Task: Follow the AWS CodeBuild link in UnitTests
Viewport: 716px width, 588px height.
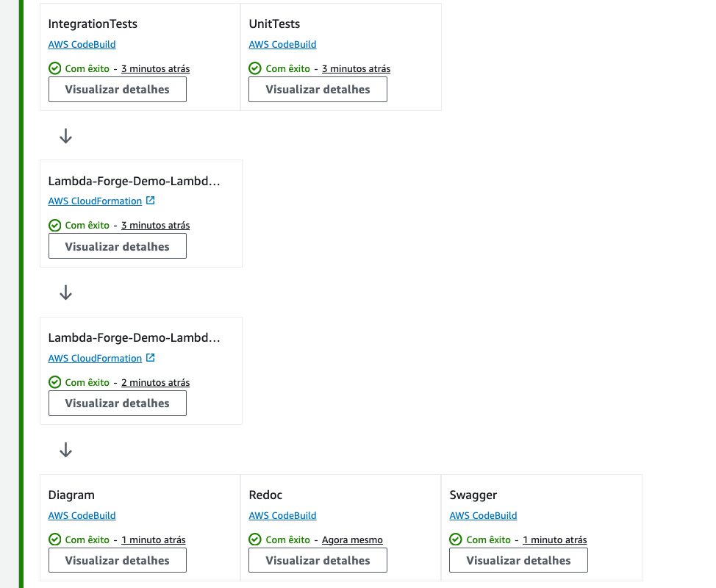Action: [282, 44]
